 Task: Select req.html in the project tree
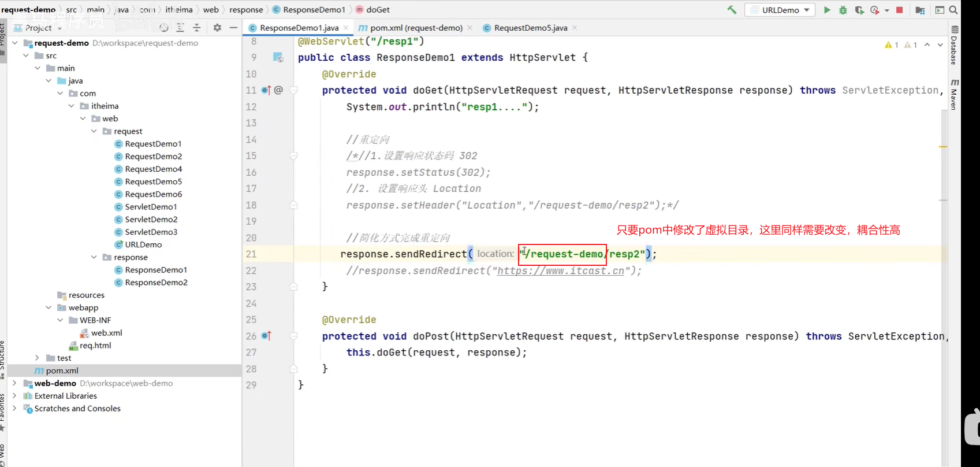95,346
